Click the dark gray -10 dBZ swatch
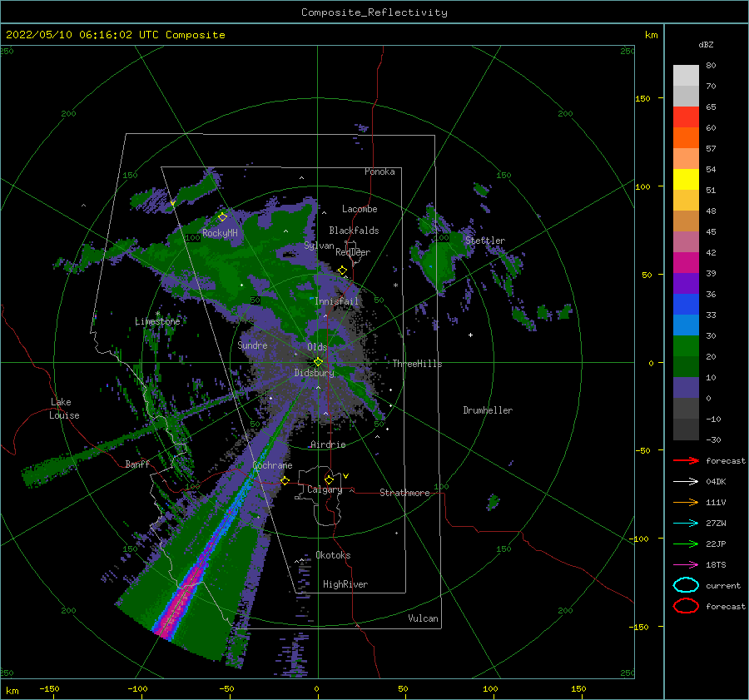 tap(686, 429)
